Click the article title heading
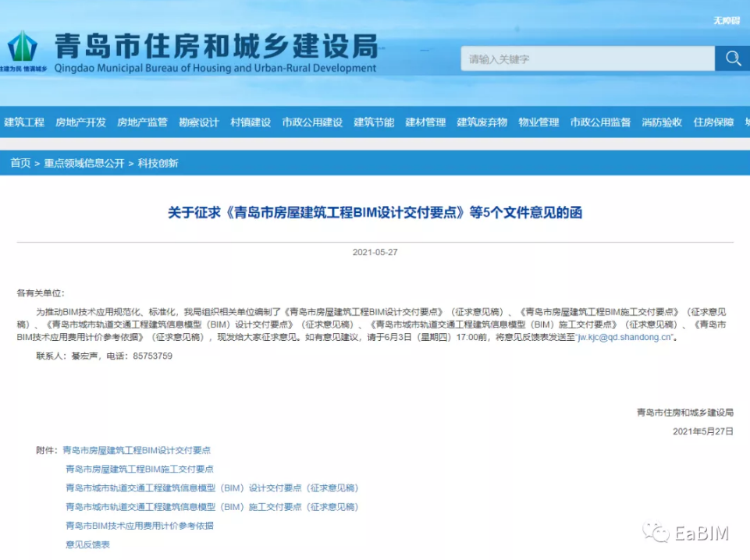The image size is (750, 560). (x=375, y=213)
